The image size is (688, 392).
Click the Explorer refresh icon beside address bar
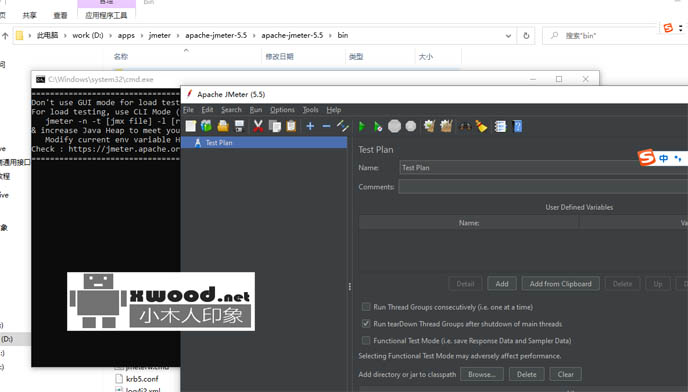tap(526, 36)
